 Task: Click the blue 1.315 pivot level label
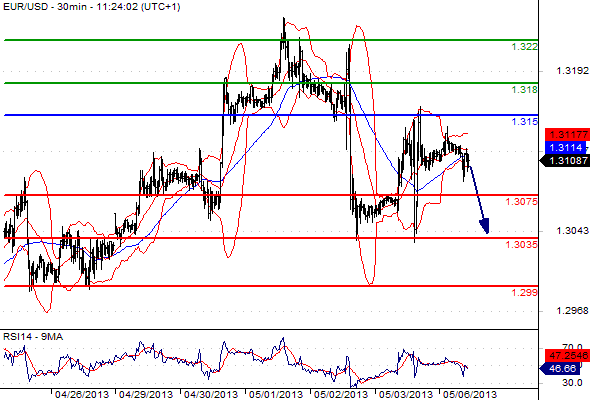525,122
